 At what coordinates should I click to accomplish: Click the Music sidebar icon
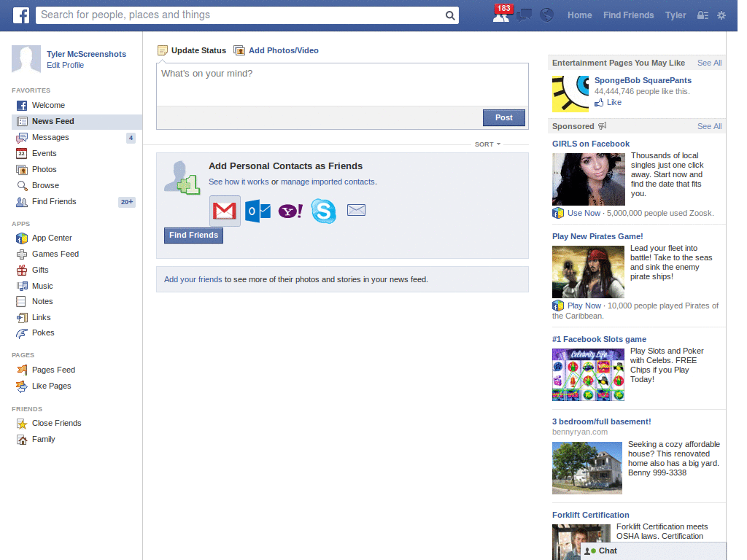coord(22,286)
